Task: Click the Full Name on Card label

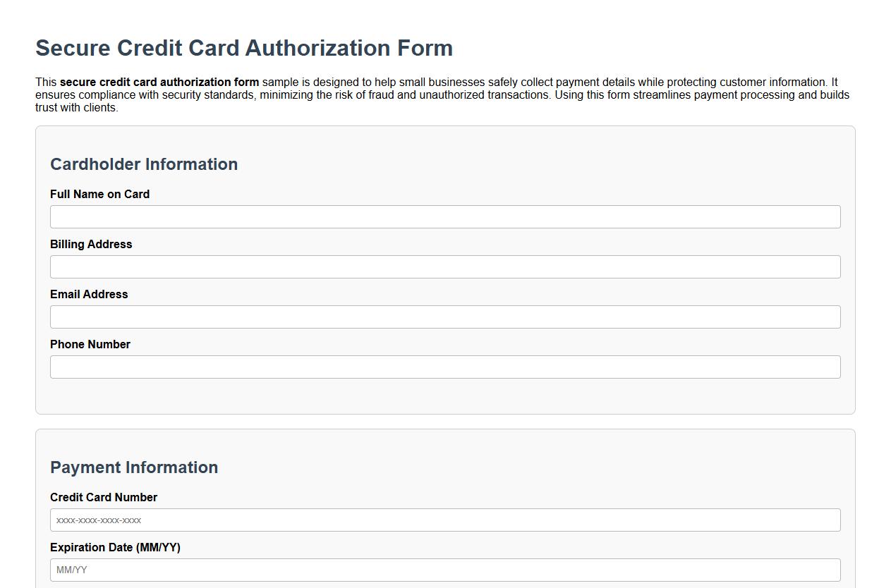Action: 99,194
